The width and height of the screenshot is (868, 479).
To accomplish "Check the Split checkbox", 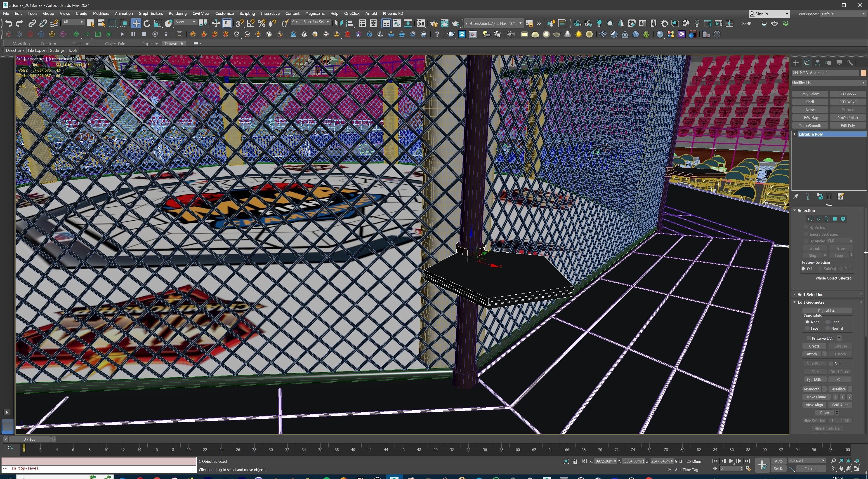I will pos(831,364).
